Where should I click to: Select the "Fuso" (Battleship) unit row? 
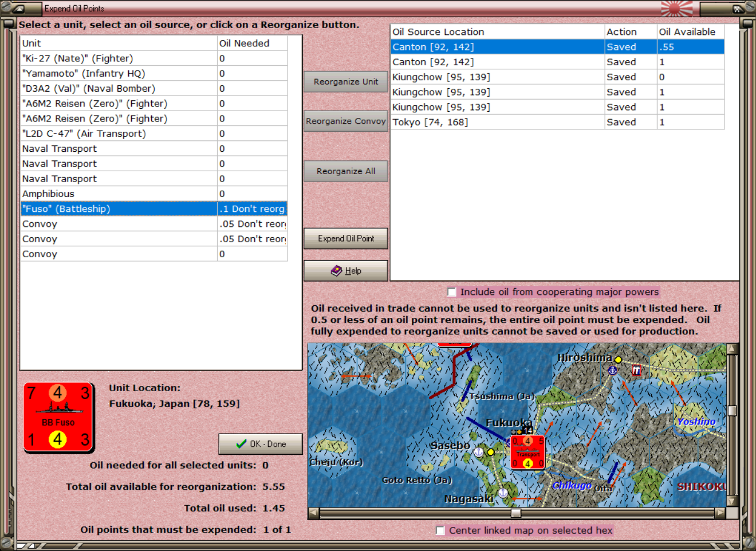(x=153, y=209)
